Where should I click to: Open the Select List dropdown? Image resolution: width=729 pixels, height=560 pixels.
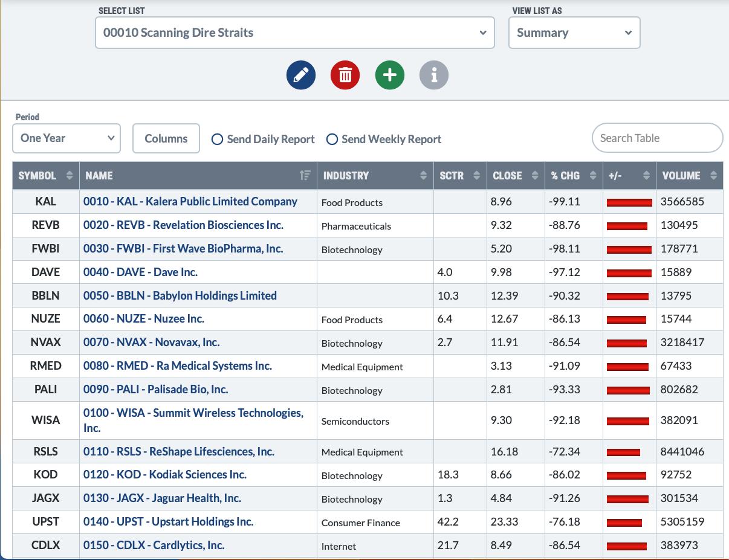294,33
